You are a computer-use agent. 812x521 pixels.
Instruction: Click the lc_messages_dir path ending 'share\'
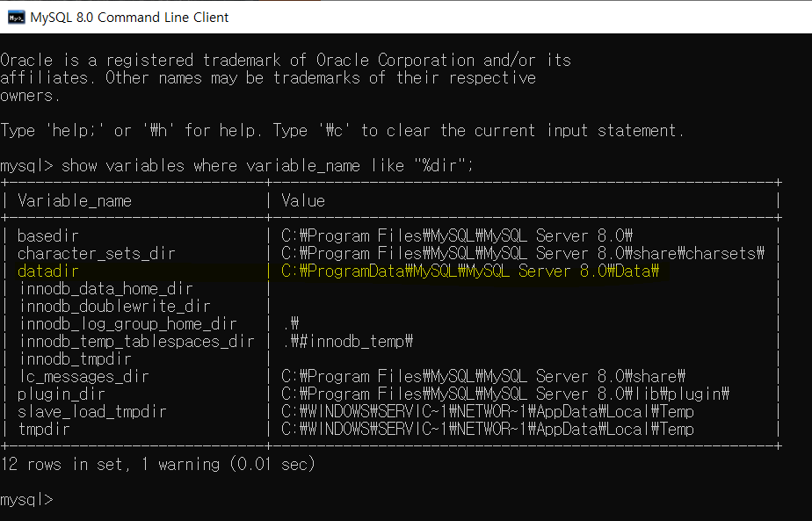pyautogui.click(x=483, y=377)
